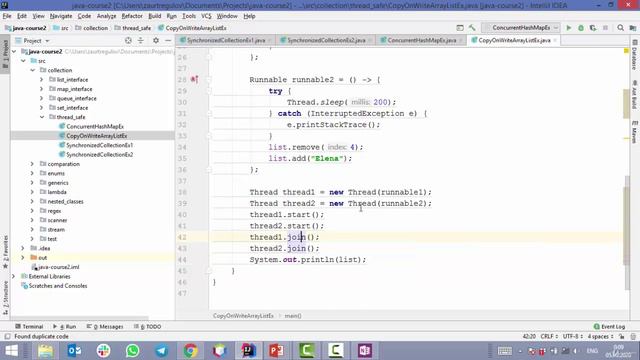Expand the list_interface folder
This screenshot has width=640, height=360.
[x=42, y=80]
